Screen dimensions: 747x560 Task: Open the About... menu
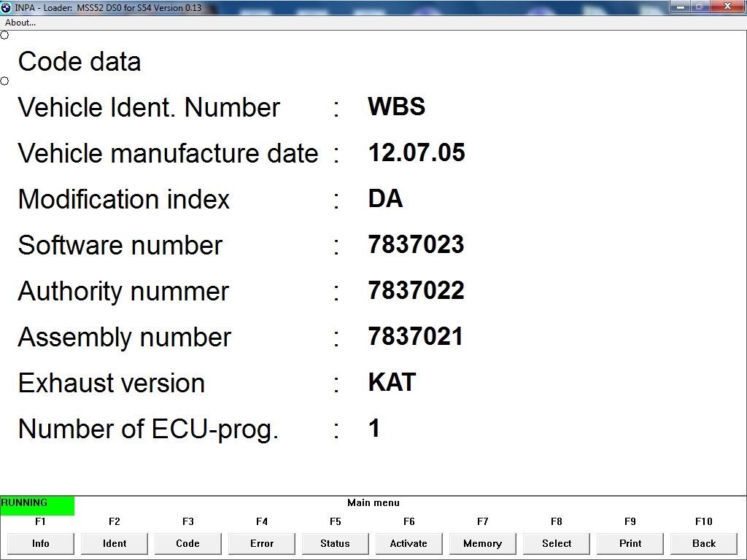pos(20,23)
